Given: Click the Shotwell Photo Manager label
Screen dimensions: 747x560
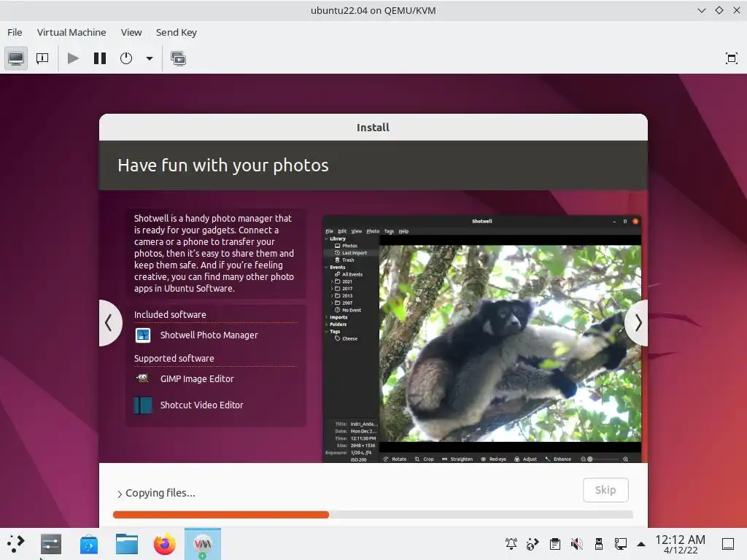Looking at the screenshot, I should (x=209, y=335).
